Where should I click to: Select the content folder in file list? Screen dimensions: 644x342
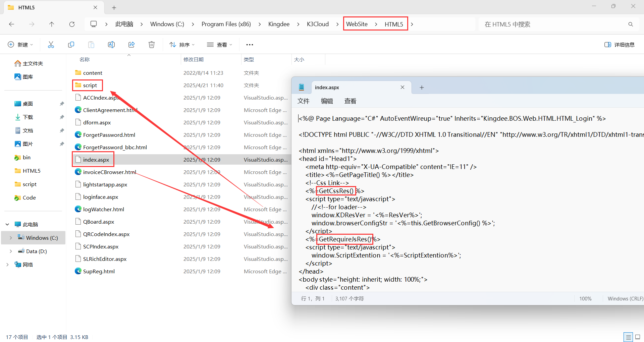point(93,73)
